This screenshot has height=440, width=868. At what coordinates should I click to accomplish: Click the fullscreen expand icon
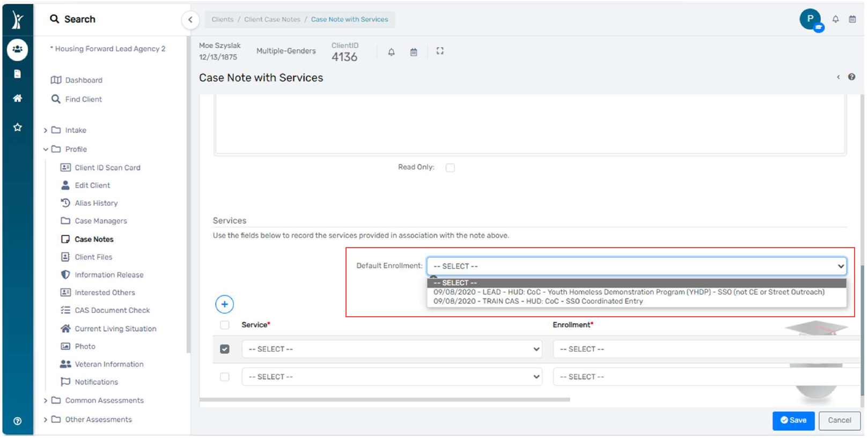coord(440,51)
